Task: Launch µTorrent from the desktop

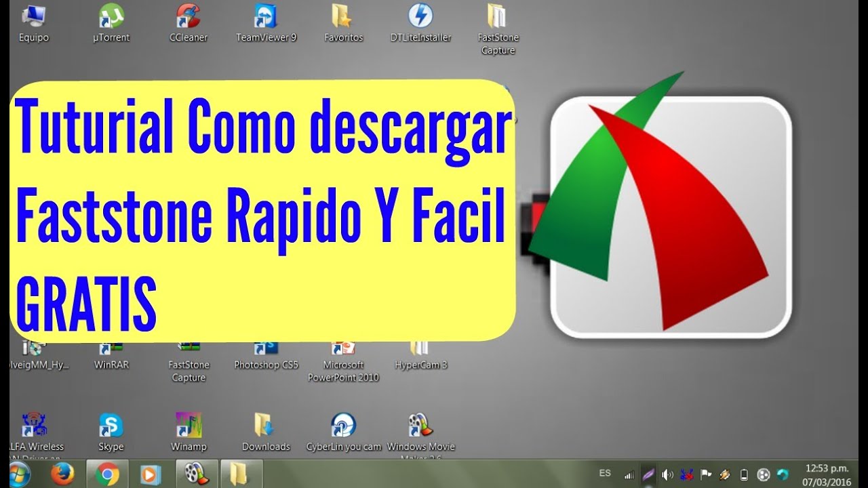Action: [x=111, y=22]
